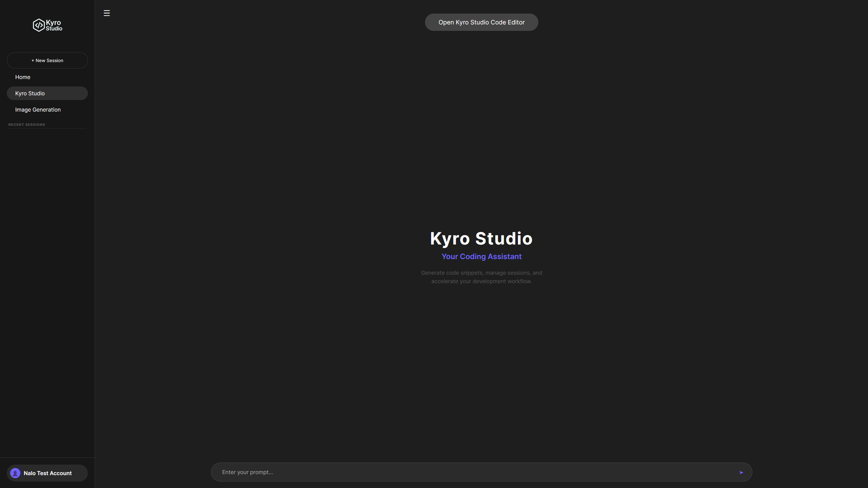The height and width of the screenshot is (488, 868).
Task: Open the Image Generation page
Action: 38,109
